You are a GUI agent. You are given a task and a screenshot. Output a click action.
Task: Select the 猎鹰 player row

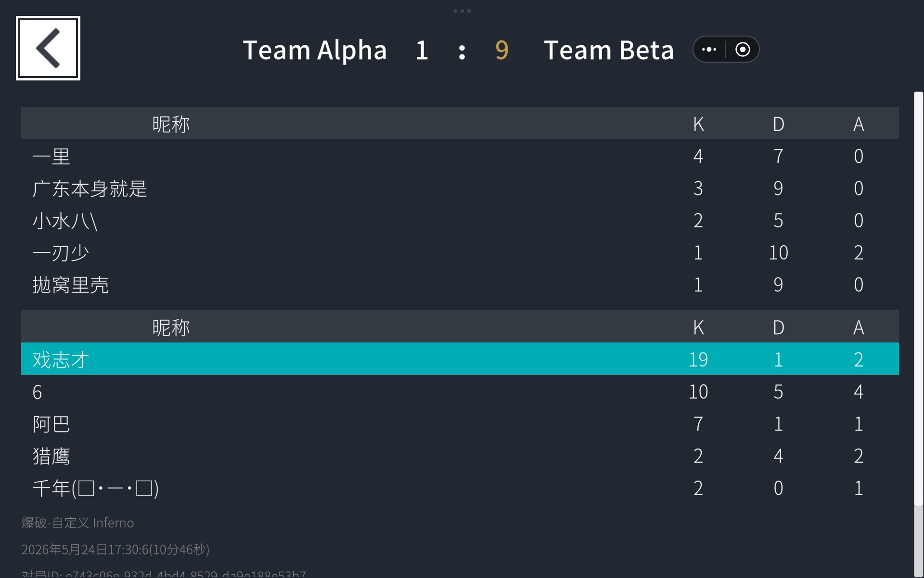click(460, 456)
